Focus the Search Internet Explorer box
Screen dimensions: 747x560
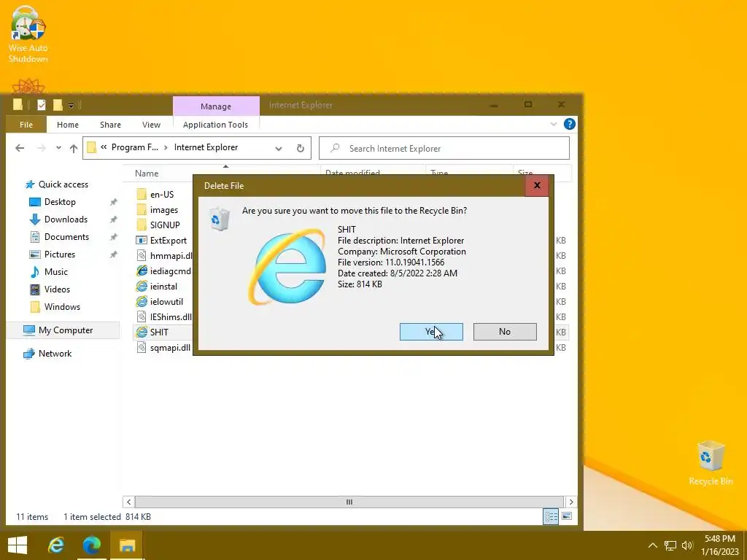coord(444,149)
